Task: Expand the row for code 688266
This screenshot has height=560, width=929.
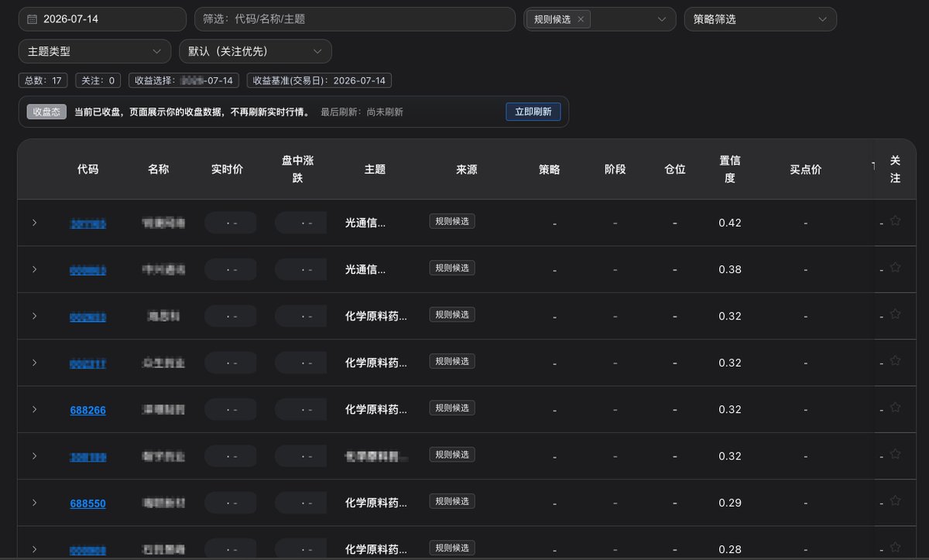Action: [x=34, y=409]
